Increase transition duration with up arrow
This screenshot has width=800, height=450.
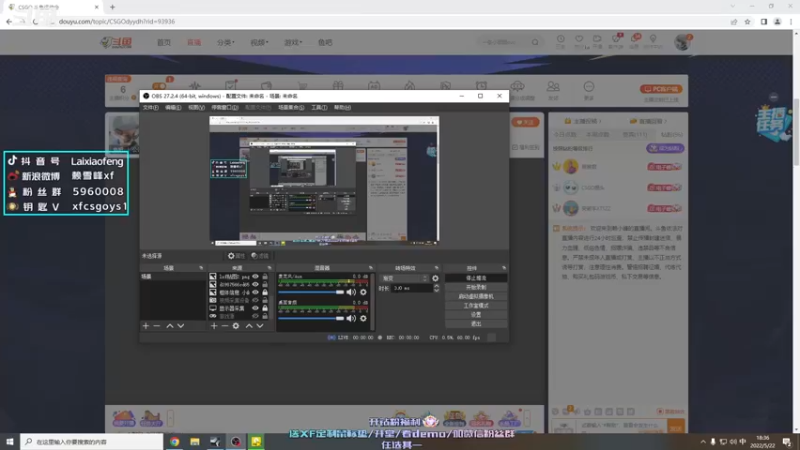pyautogui.click(x=436, y=286)
